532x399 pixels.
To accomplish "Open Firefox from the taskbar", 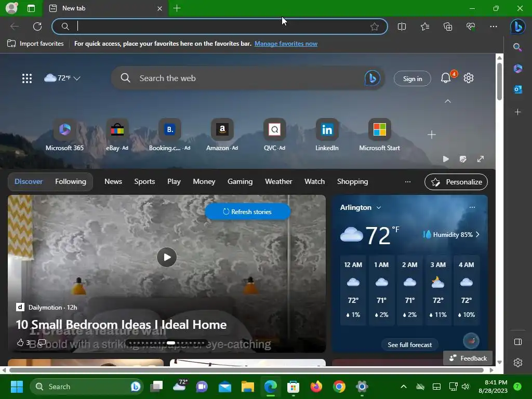I will tap(316, 387).
